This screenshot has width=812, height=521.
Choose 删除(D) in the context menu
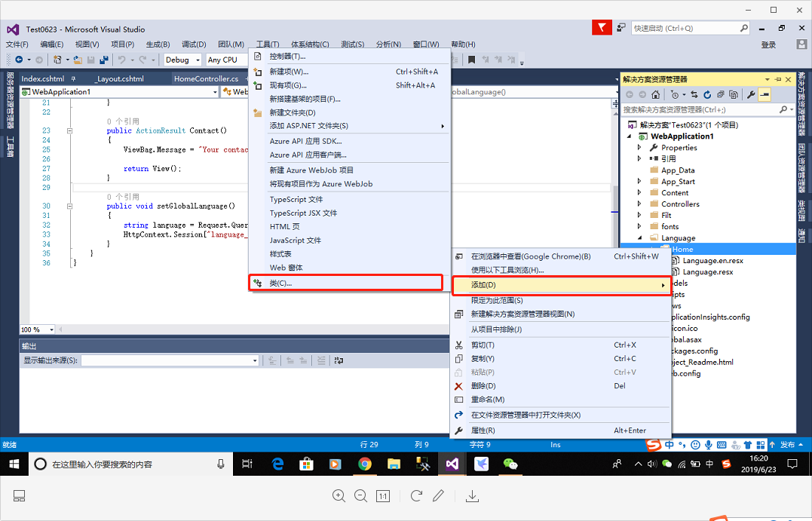point(560,386)
